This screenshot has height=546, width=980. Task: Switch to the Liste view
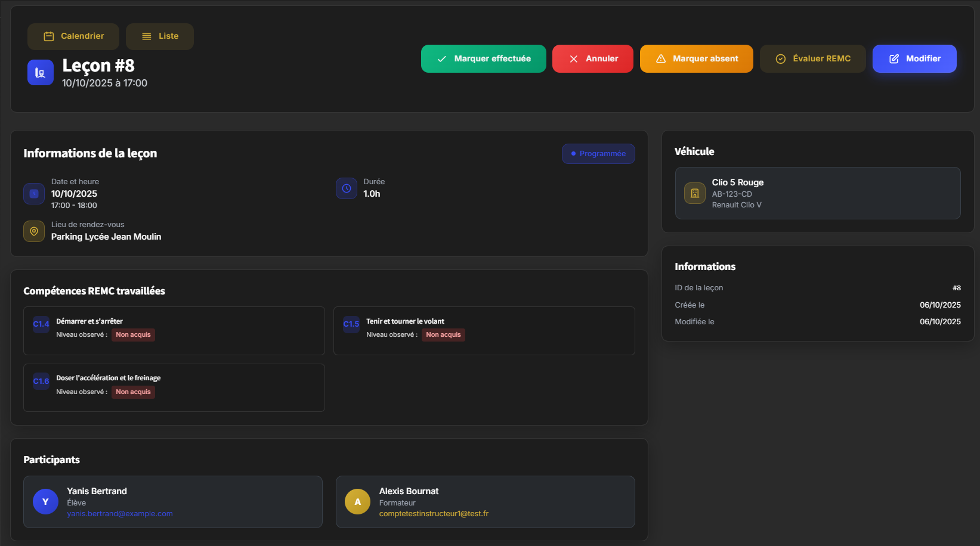click(x=160, y=36)
